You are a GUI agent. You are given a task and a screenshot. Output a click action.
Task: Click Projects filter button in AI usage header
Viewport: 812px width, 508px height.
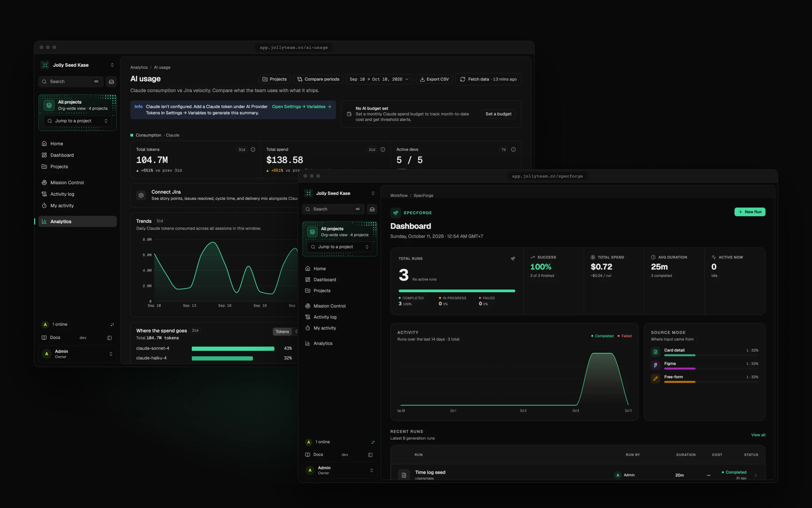click(274, 79)
